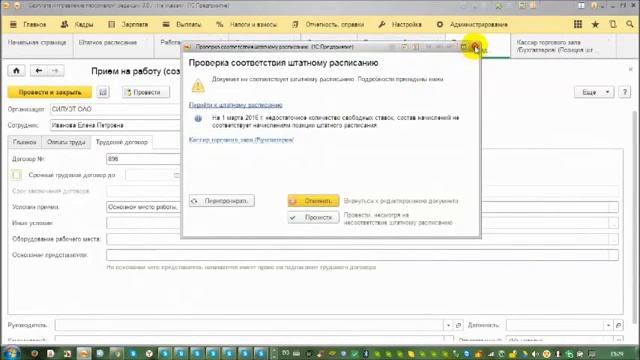640x360 pixels.
Task: Open Кассир торгового зала link in dialog
Action: pyautogui.click(x=241, y=140)
